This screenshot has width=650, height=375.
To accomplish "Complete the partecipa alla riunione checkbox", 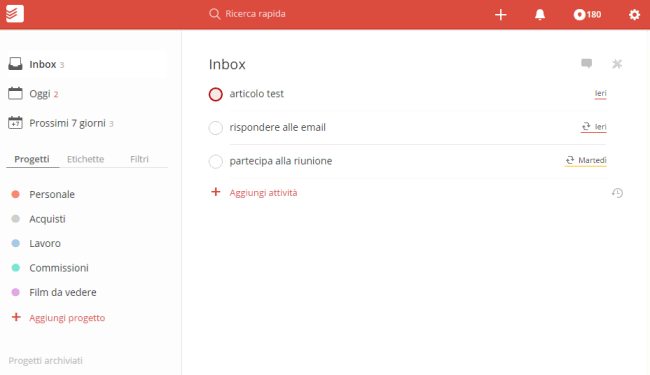I will coord(216,161).
